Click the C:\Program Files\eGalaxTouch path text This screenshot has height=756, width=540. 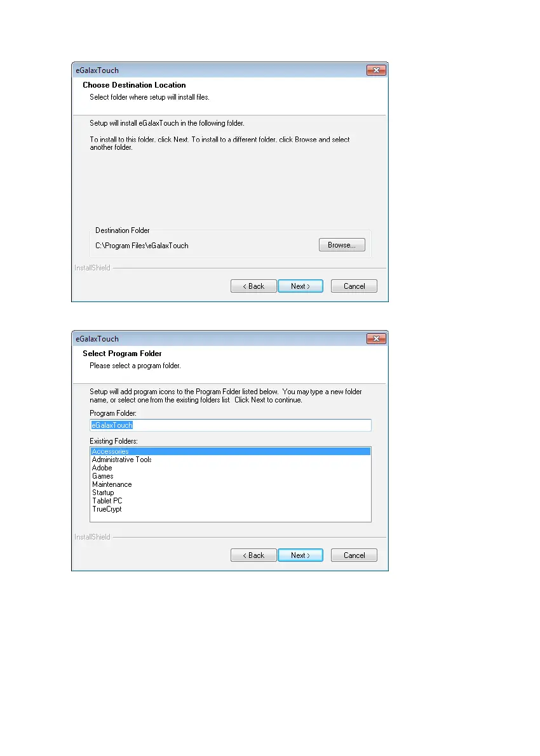(x=142, y=246)
